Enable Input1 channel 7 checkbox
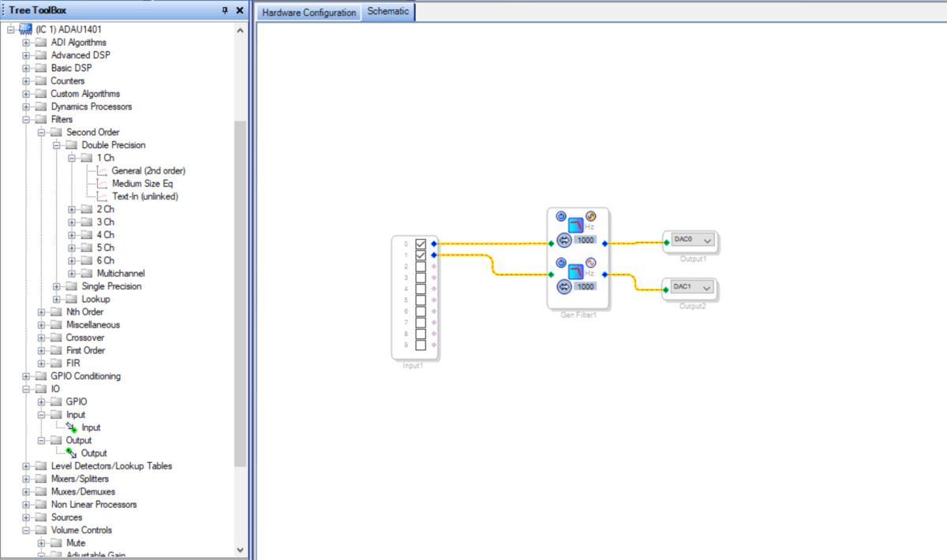947x560 pixels. pyautogui.click(x=421, y=323)
